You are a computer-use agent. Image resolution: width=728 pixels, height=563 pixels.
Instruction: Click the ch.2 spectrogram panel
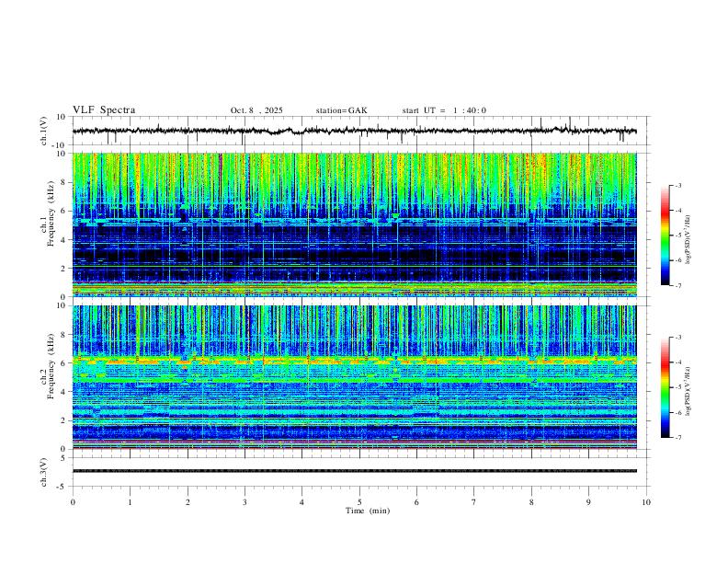[354, 377]
